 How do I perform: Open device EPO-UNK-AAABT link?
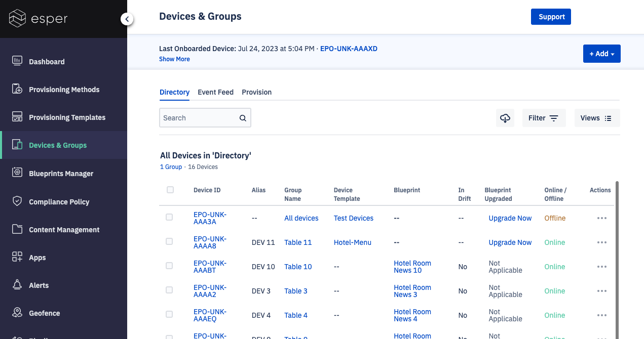point(210,267)
